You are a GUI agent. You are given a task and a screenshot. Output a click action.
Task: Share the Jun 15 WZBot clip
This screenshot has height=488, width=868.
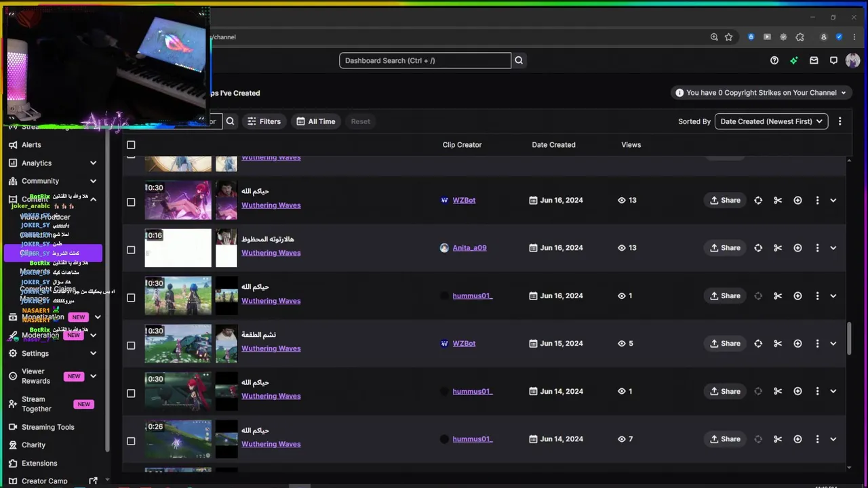click(725, 344)
